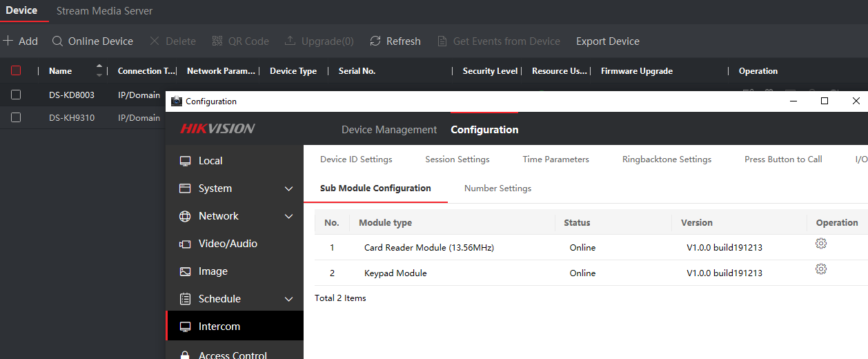This screenshot has height=359, width=868.
Task: Switch to Number Settings tab
Action: click(497, 188)
